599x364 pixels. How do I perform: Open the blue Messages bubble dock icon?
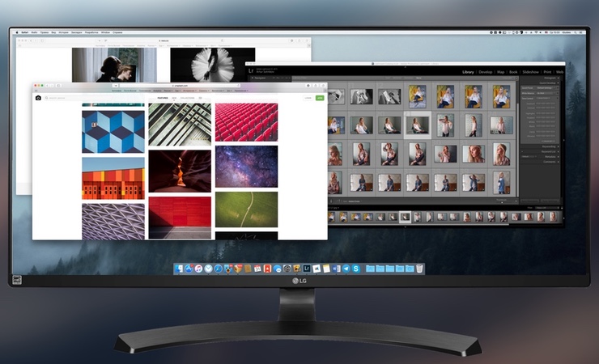(278, 269)
